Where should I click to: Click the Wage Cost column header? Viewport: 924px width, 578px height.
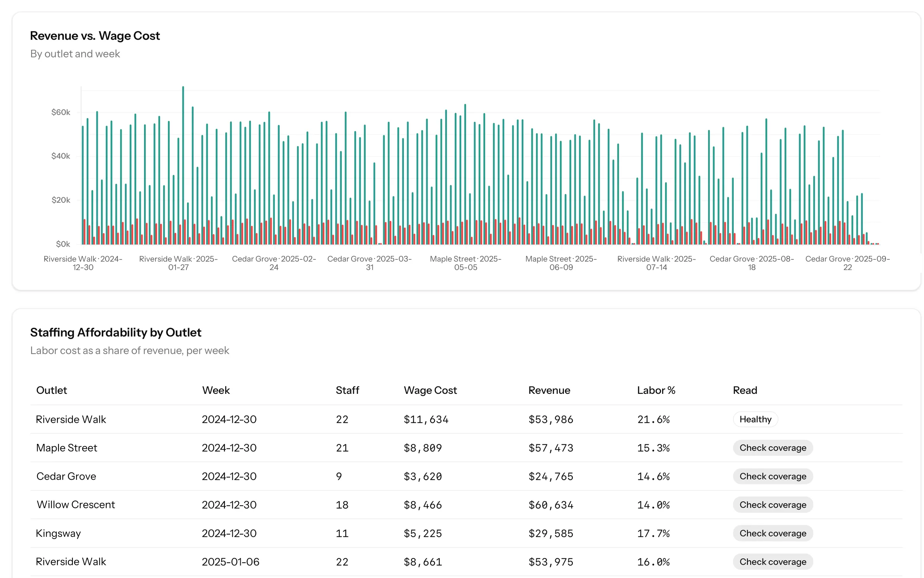point(430,390)
